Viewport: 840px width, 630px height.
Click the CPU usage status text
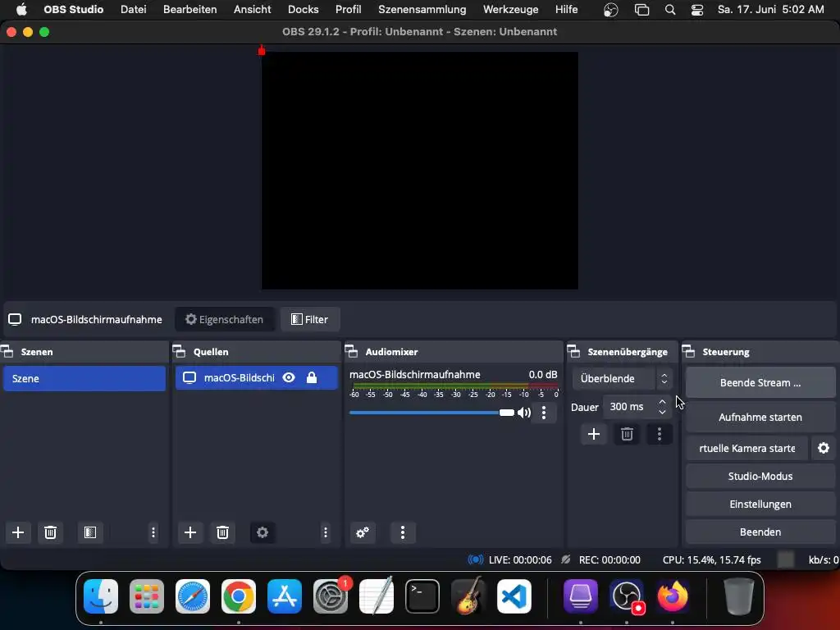point(711,559)
